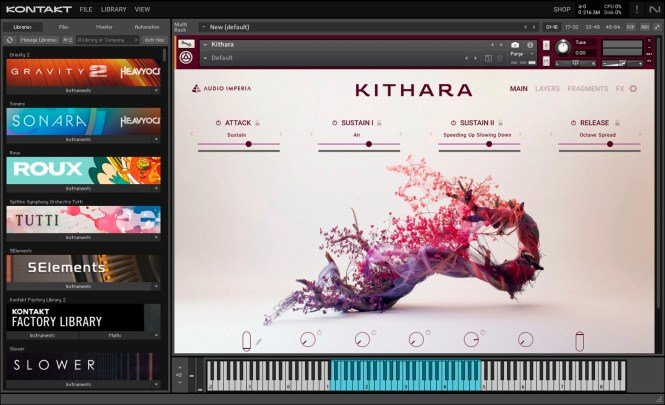Toggle the ATTACK power button

(x=218, y=122)
